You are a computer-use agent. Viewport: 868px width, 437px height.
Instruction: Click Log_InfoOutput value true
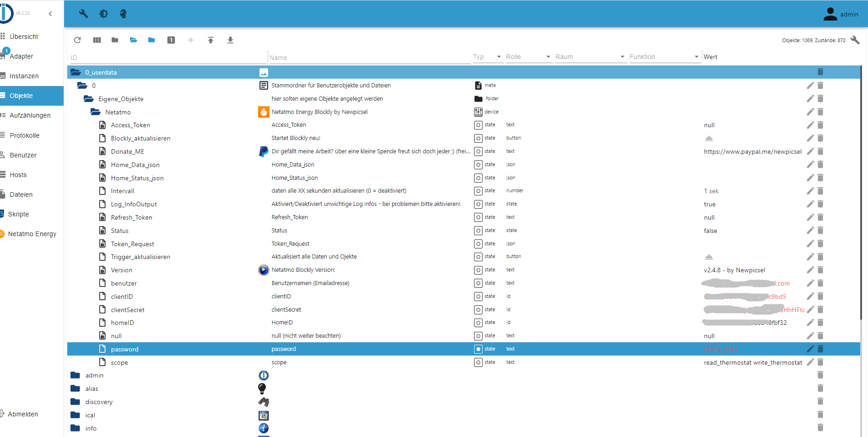tap(710, 205)
